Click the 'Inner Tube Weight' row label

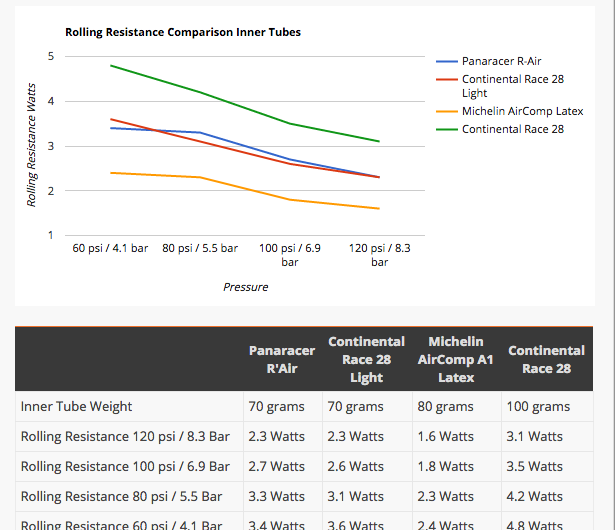click(x=76, y=406)
